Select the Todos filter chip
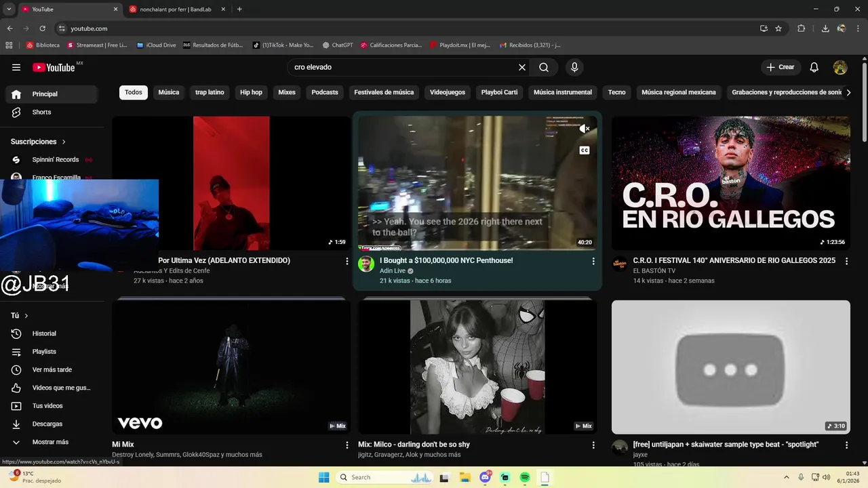868x488 pixels. pyautogui.click(x=134, y=92)
